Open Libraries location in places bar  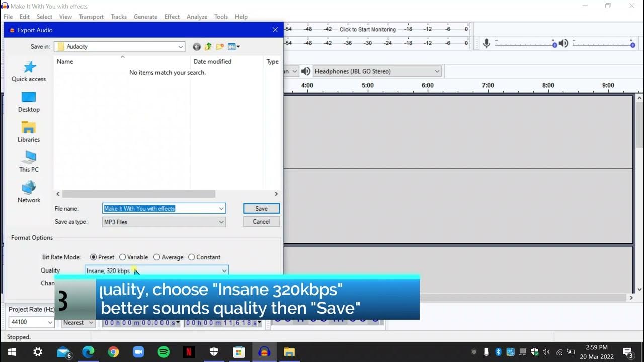[x=29, y=132]
